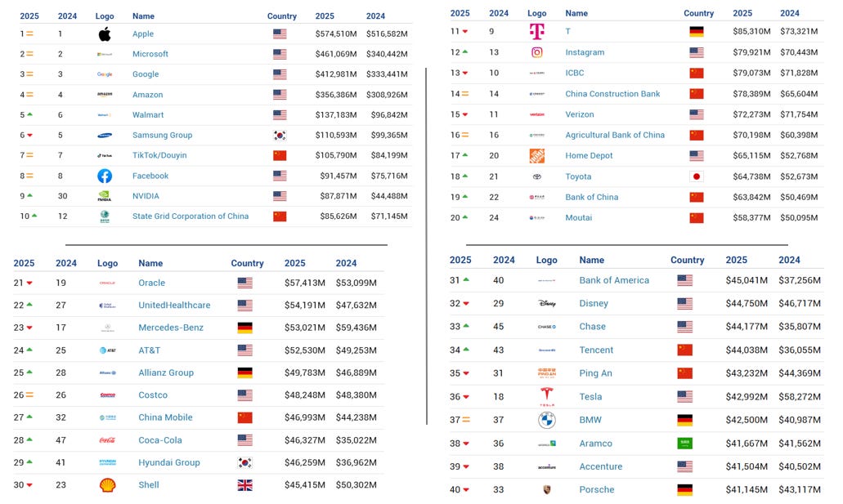Open the TikTok/Douyin brand link

(x=159, y=155)
